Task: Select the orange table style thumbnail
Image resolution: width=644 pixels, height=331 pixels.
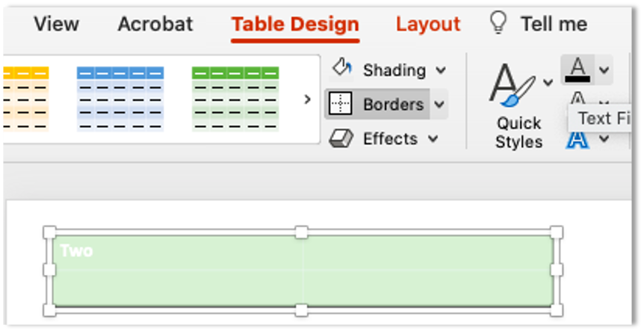Action: 25,98
